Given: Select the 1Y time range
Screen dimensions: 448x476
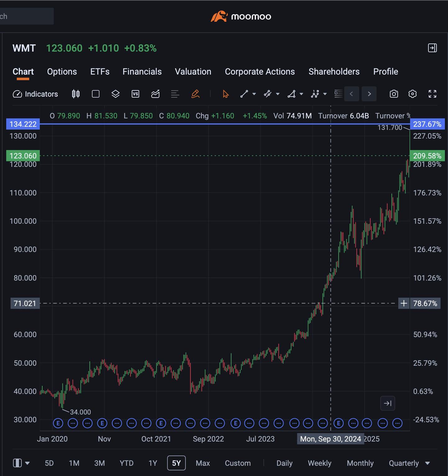Looking at the screenshot, I should click(x=153, y=463).
